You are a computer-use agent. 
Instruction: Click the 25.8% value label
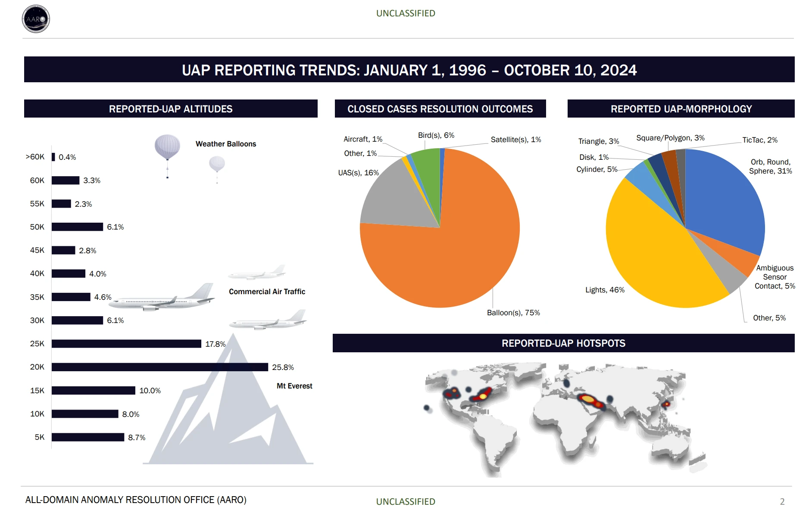click(x=283, y=367)
